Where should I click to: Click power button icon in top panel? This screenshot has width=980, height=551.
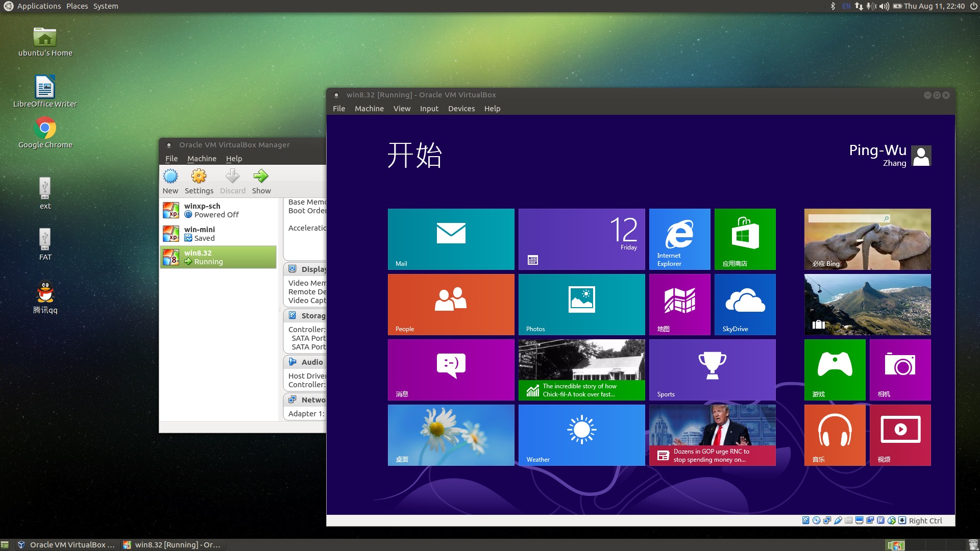973,6
